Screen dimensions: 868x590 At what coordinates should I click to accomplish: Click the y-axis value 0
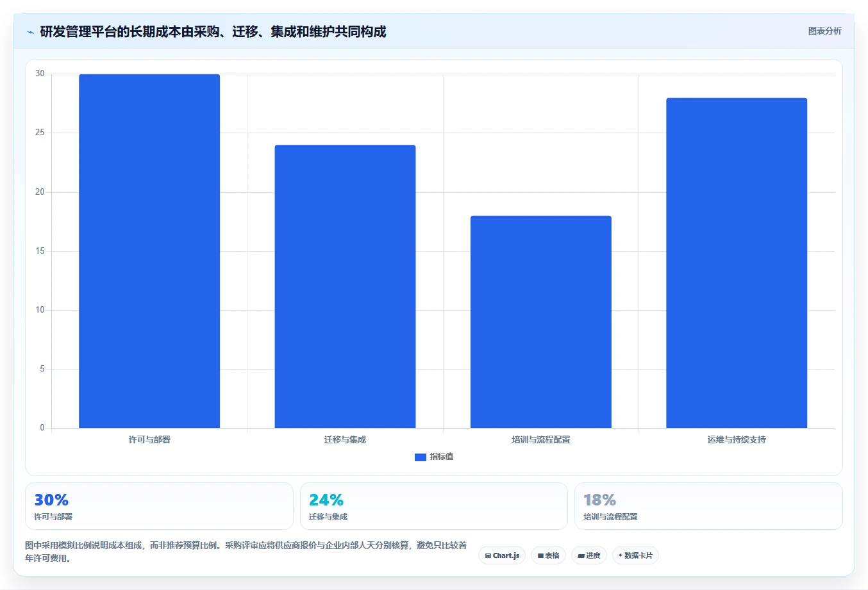point(42,428)
